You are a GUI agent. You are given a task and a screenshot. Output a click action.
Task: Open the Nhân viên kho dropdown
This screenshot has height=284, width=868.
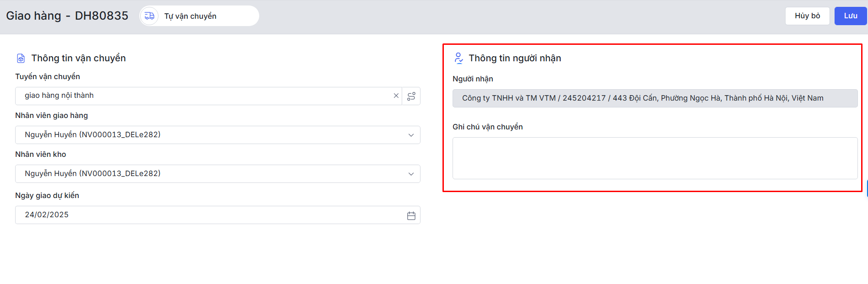tap(211, 174)
